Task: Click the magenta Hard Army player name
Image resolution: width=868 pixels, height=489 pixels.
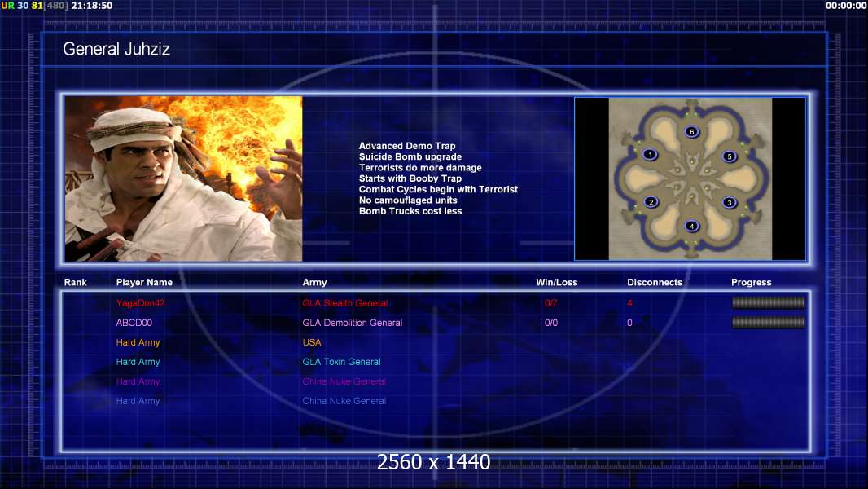Action: click(x=138, y=381)
